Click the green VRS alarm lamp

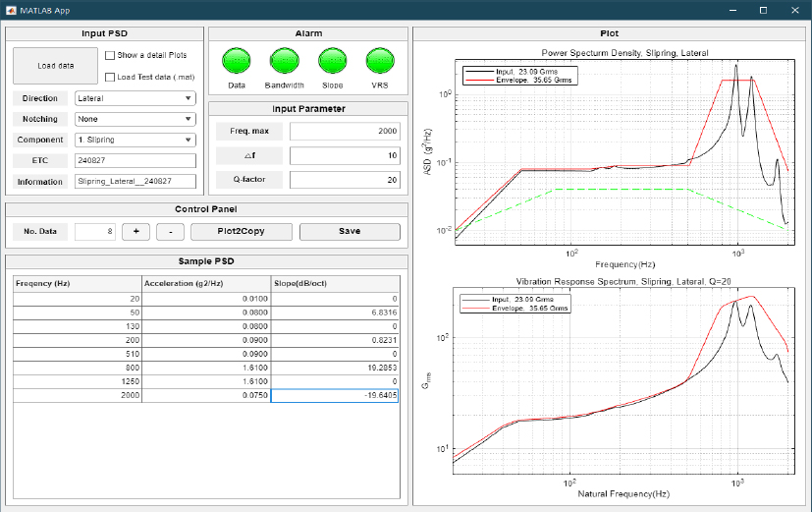point(380,61)
